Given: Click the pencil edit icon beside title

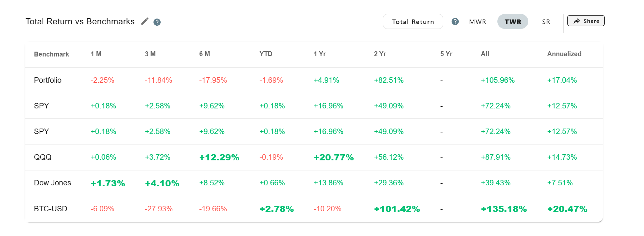Looking at the screenshot, I should click(145, 21).
